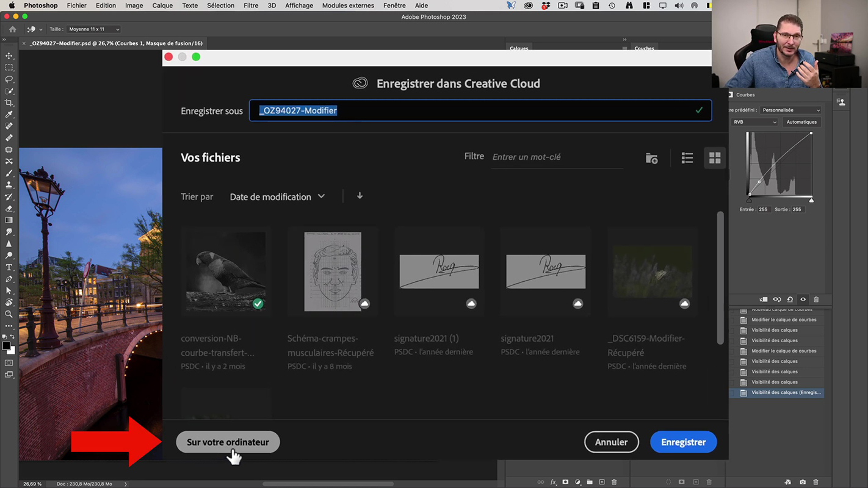Open the Date de modification sort dropdown

pos(277,196)
